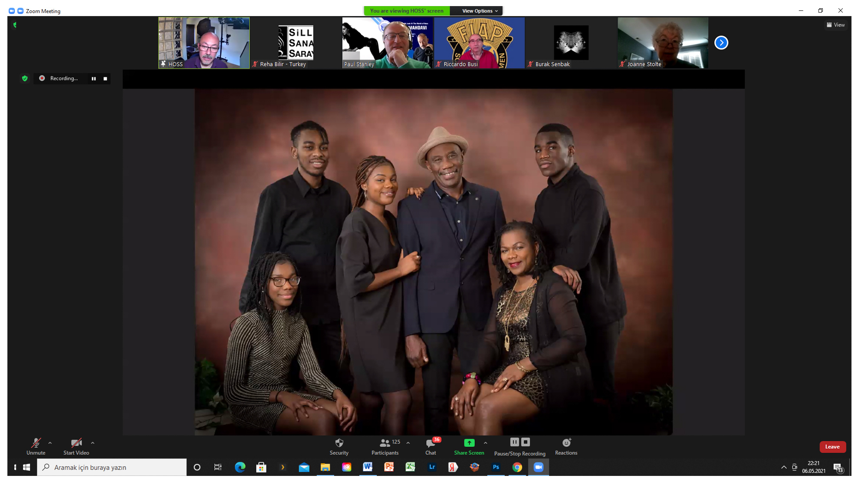Click the shared family portrait image
868x482 pixels.
(434, 262)
